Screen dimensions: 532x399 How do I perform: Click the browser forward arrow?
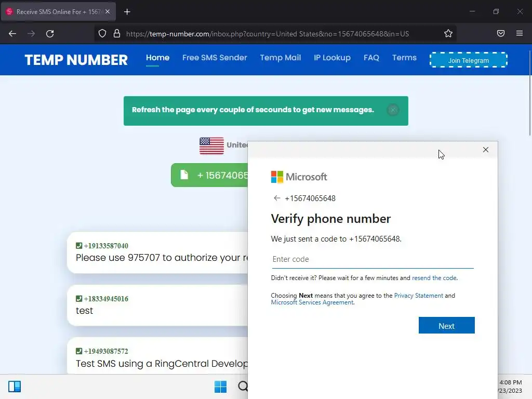coord(31,34)
